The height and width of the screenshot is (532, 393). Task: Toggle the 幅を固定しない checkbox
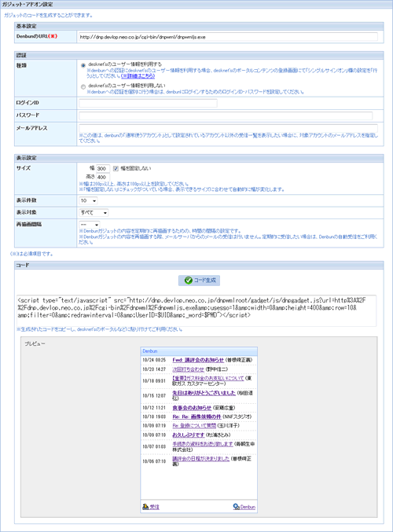point(116,168)
